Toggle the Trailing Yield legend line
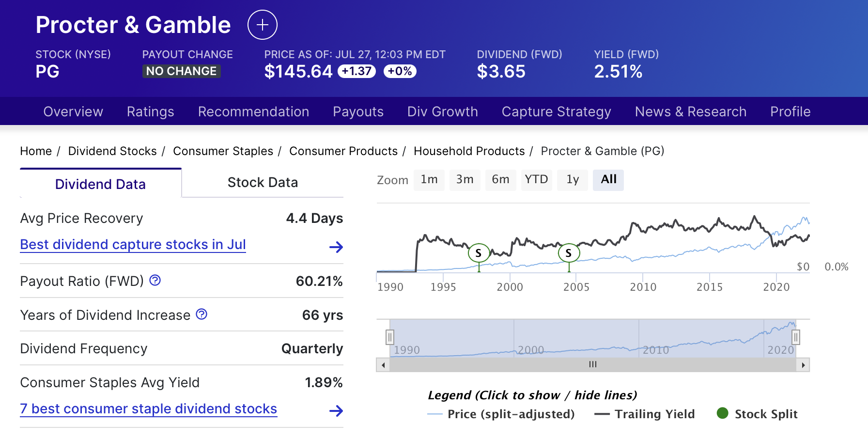 click(x=645, y=414)
